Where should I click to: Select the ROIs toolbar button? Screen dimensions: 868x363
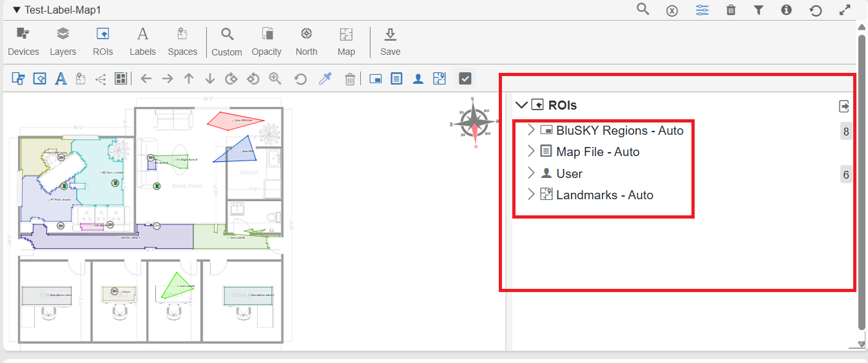(x=102, y=42)
